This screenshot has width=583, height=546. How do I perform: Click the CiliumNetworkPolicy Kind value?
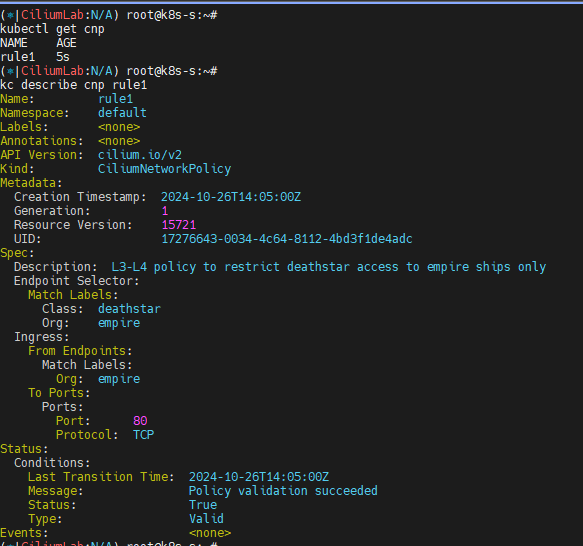point(164,169)
